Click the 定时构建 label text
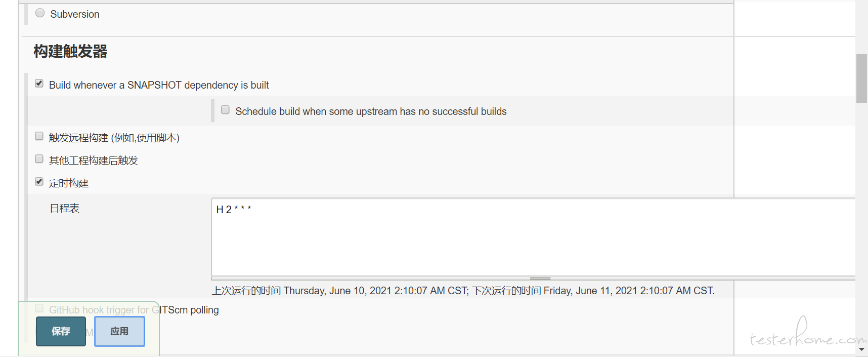Screen dimensions: 868x357 (69, 183)
